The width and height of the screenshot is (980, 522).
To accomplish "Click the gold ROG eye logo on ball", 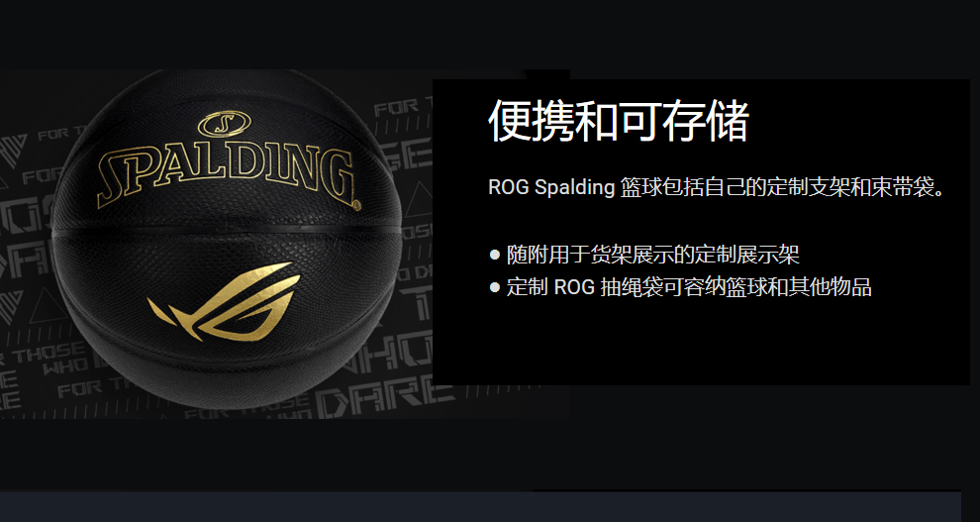I will pos(224,302).
